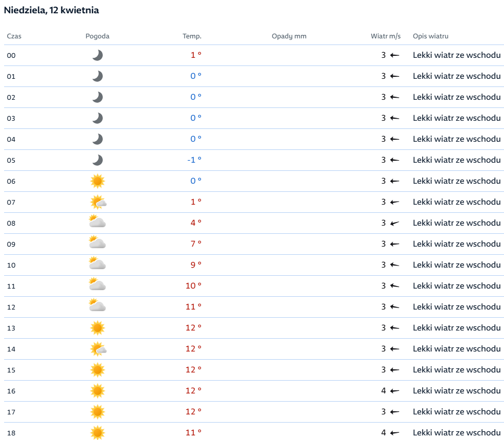504x440 pixels.
Task: Click the partly sunny icon at hour 07
Action: pos(98,202)
